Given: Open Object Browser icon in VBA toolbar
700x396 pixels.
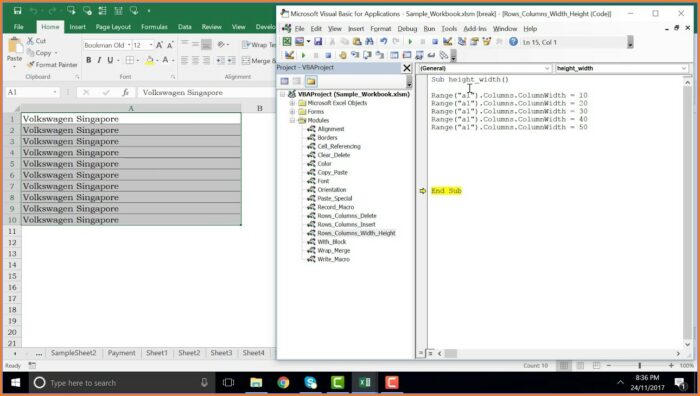Looking at the screenshot, I should 487,42.
